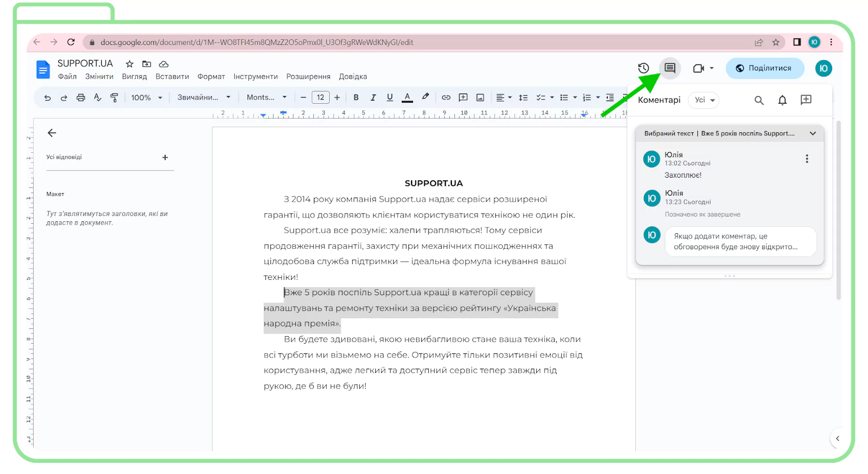Viewport: 868px width, 474px height.
Task: Open the checklist dropdown arrow
Action: 552,98
